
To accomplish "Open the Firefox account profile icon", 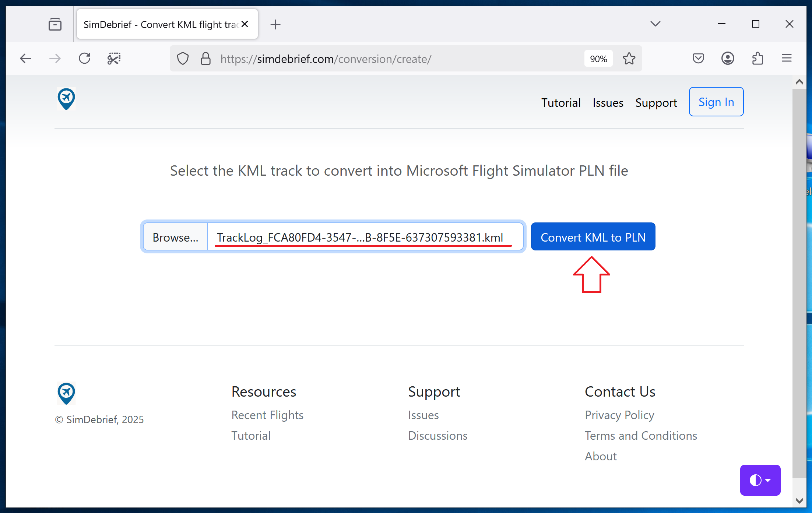I will [728, 59].
